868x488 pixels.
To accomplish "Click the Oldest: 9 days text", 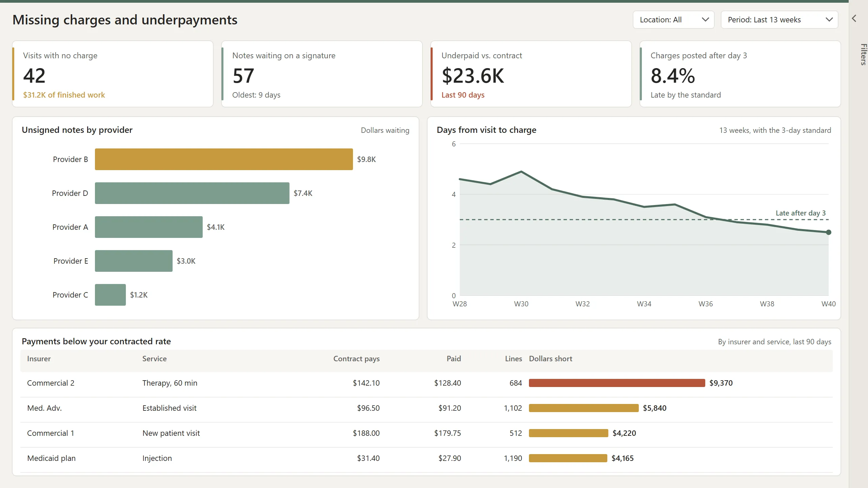I will (256, 95).
